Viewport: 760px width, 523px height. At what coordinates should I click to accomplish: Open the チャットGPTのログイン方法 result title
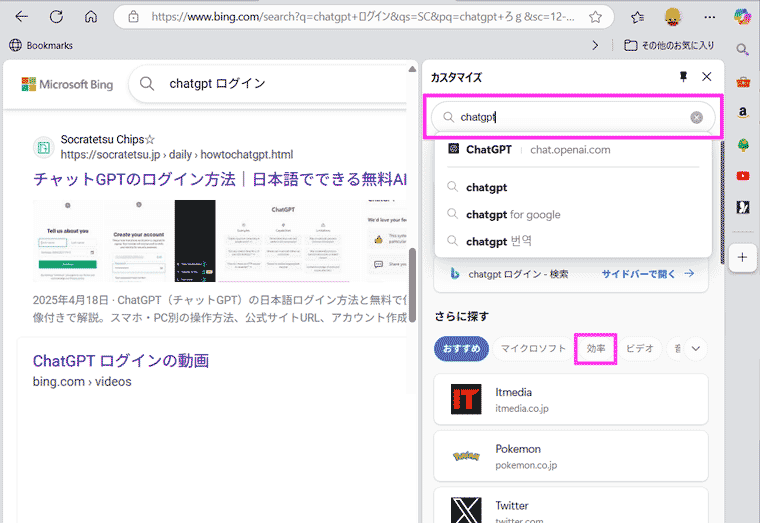coord(220,179)
